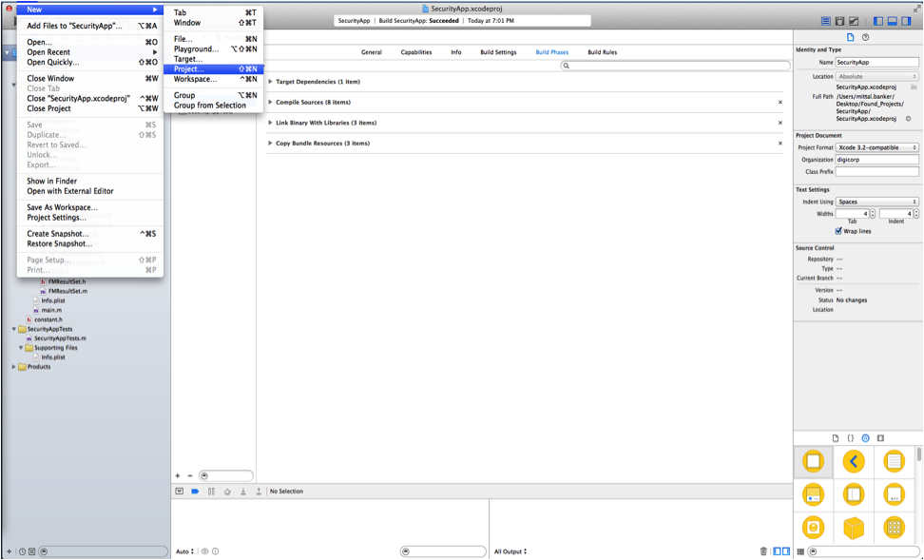Image resolution: width=924 pixels, height=560 pixels.
Task: Click the variables quick look eye icon
Action: (x=204, y=551)
